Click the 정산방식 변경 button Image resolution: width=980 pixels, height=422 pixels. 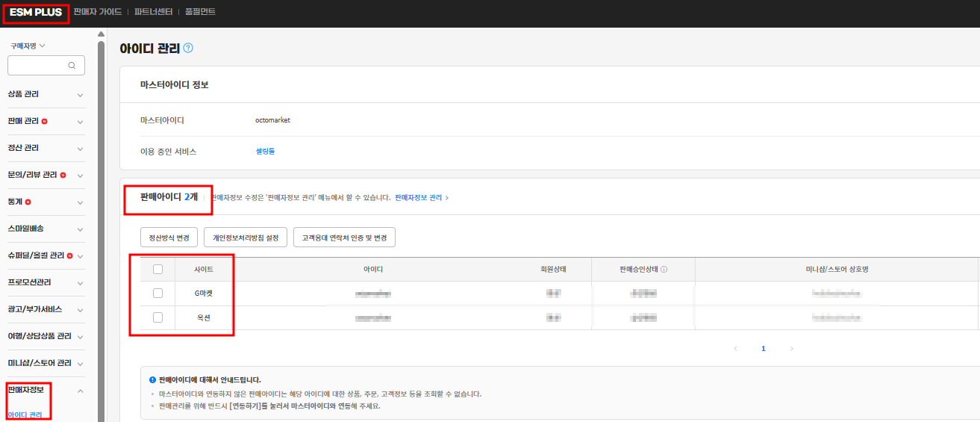coord(169,238)
